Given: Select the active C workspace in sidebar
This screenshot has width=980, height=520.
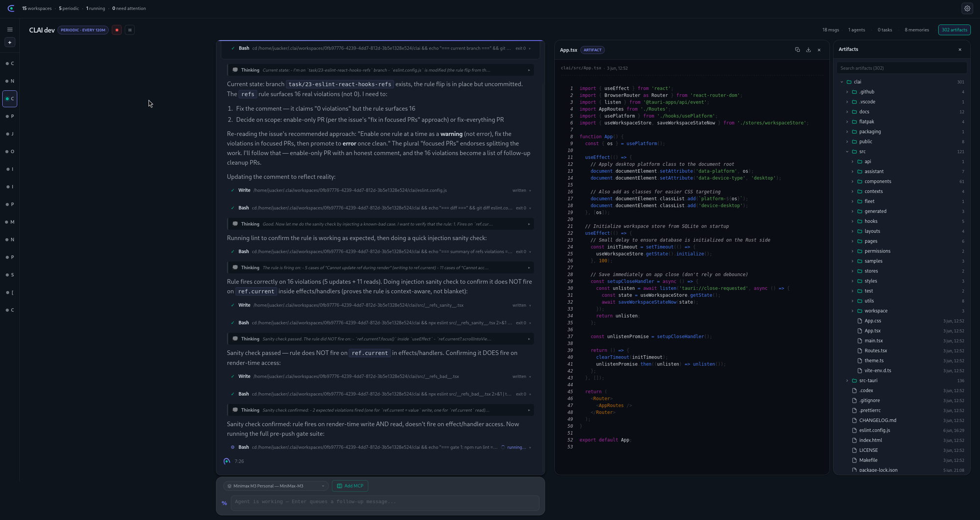Looking at the screenshot, I should pyautogui.click(x=10, y=99).
